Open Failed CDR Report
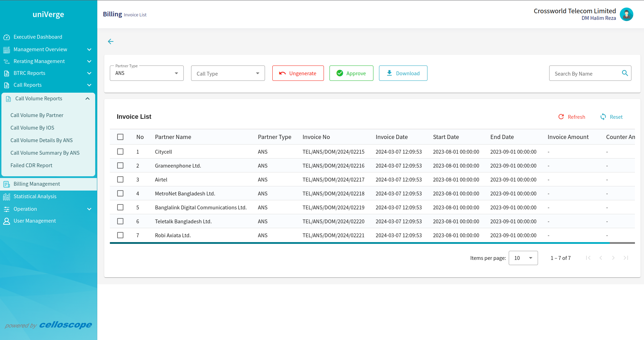 pyautogui.click(x=31, y=165)
